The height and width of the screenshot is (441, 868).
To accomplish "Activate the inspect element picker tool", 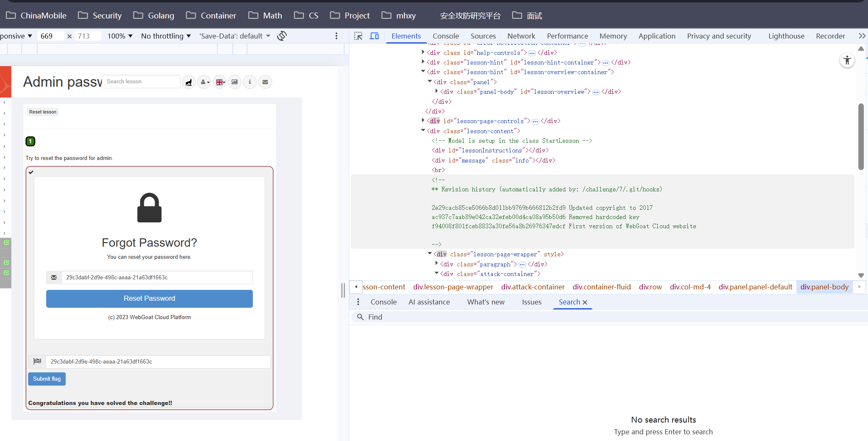I will coord(358,36).
